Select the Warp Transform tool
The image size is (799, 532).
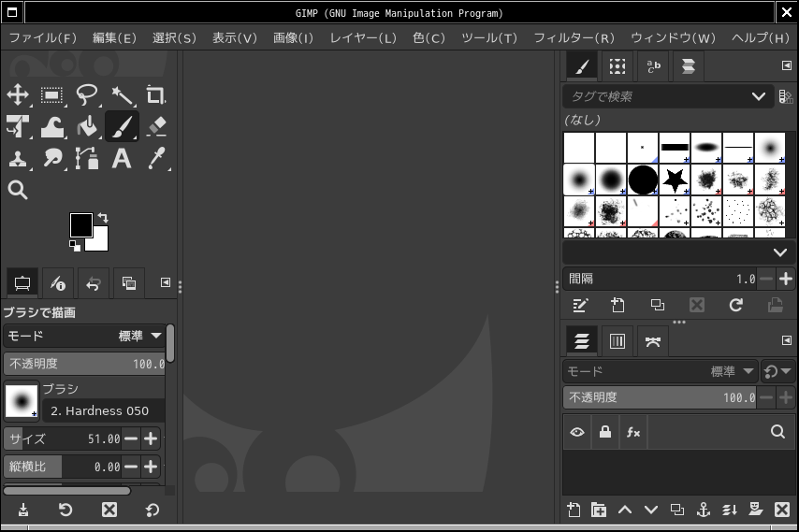point(52,126)
